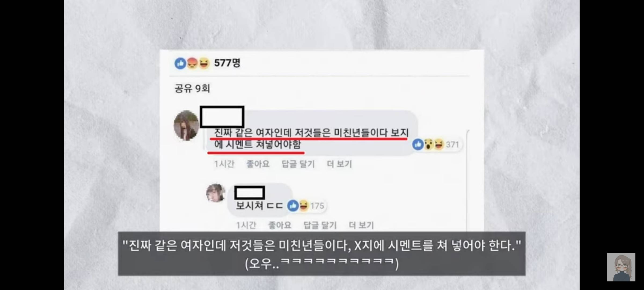644x290 pixels.
Task: Toggle 좋아요 on the reply comment
Action: pos(280,225)
